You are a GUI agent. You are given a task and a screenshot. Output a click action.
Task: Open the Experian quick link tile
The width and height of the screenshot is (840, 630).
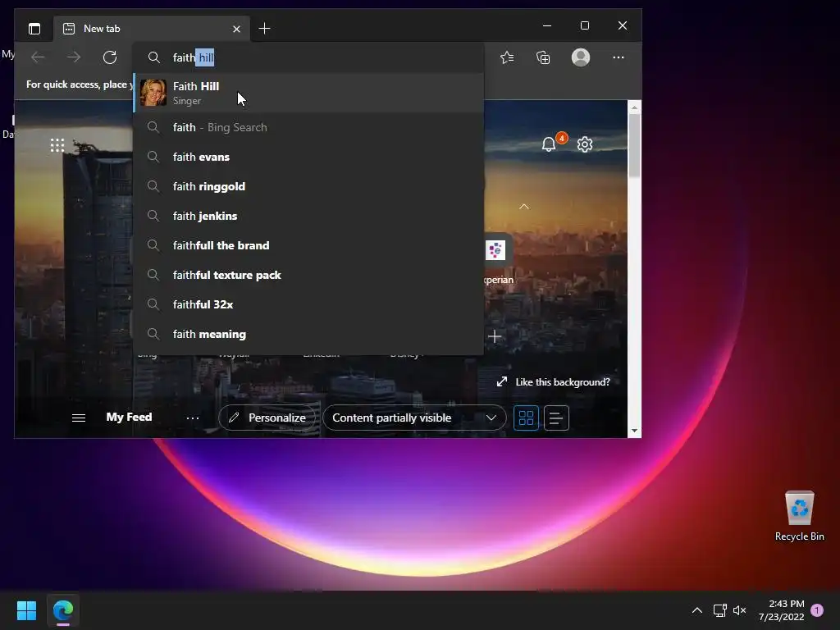tap(495, 250)
